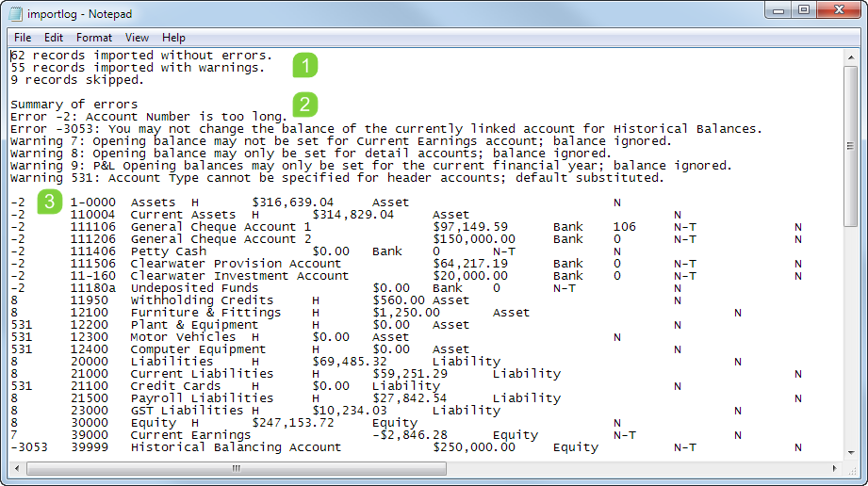Click 'Historical Balancing Account' name
Image resolution: width=868 pixels, height=486 pixels.
[236, 446]
